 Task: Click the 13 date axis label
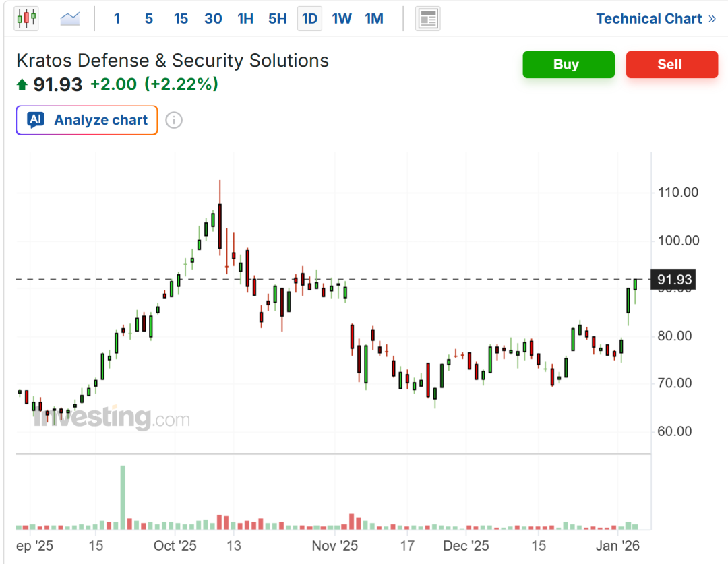point(234,545)
